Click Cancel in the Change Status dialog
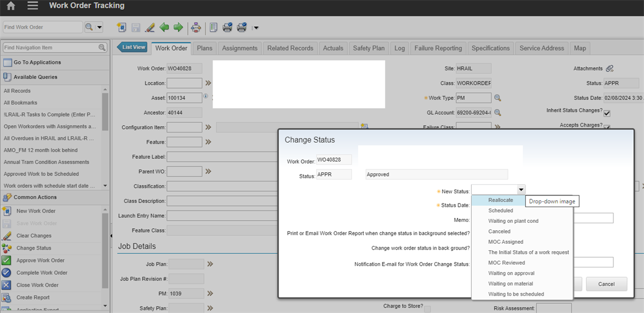Screen dimensions: 644x313 [x=606, y=283]
